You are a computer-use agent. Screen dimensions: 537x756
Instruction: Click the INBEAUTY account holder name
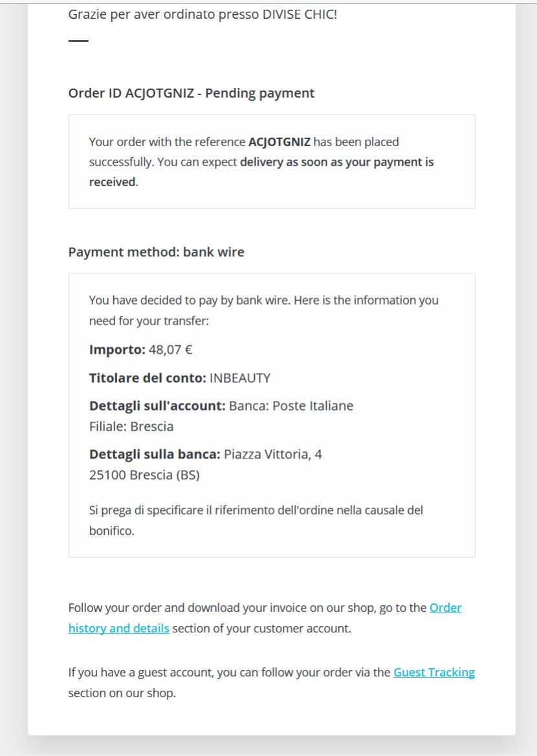click(240, 378)
